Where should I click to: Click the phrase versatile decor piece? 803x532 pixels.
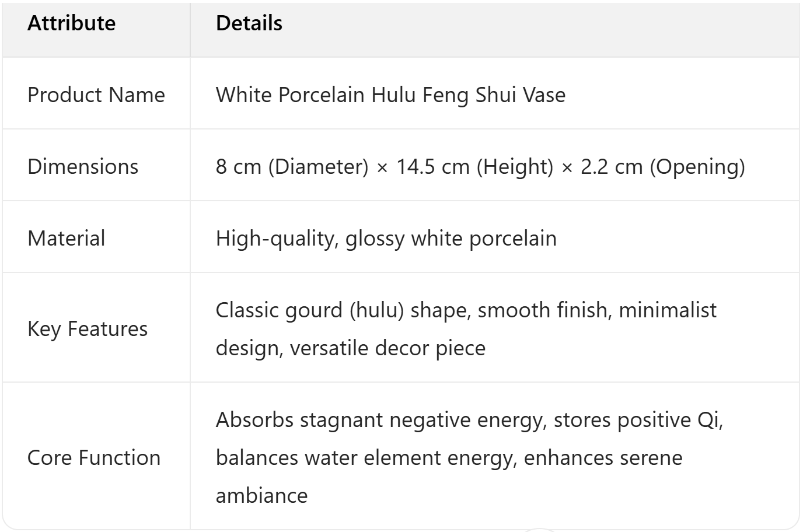click(387, 348)
